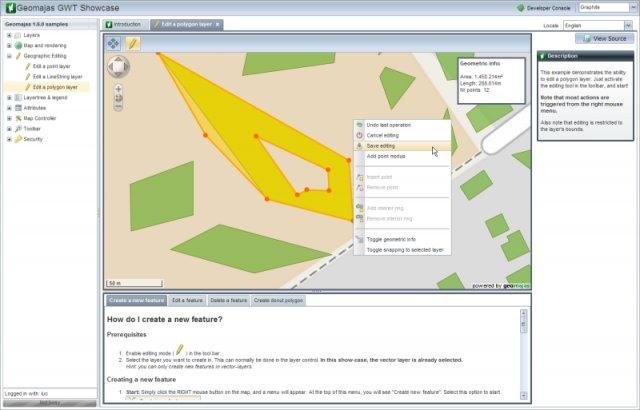Open the Create donut polygon tab
The image size is (640, 410).
click(x=278, y=300)
